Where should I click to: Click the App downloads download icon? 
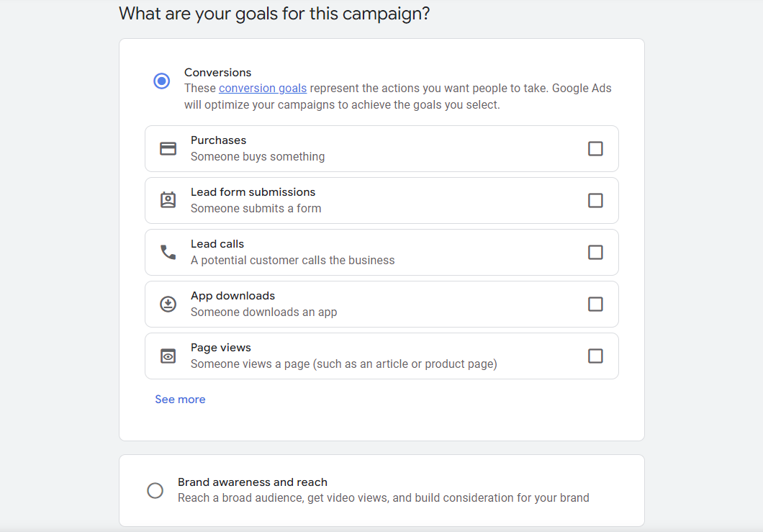(168, 304)
